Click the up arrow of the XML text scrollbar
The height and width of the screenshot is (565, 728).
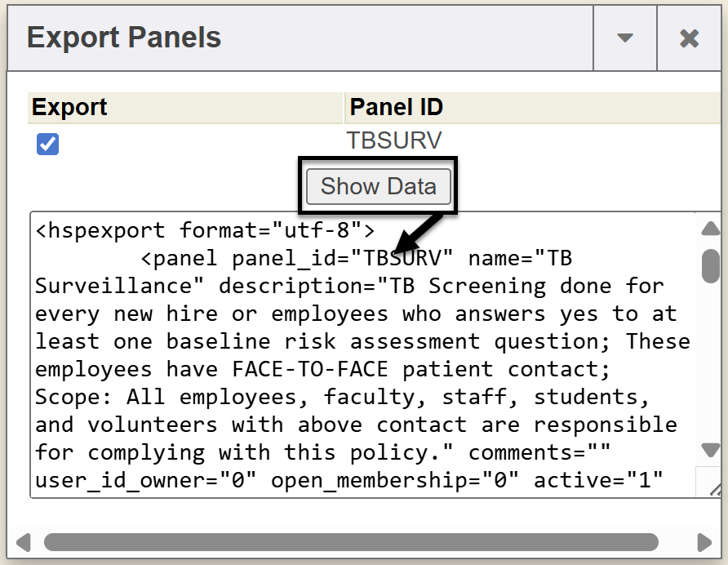(x=710, y=229)
